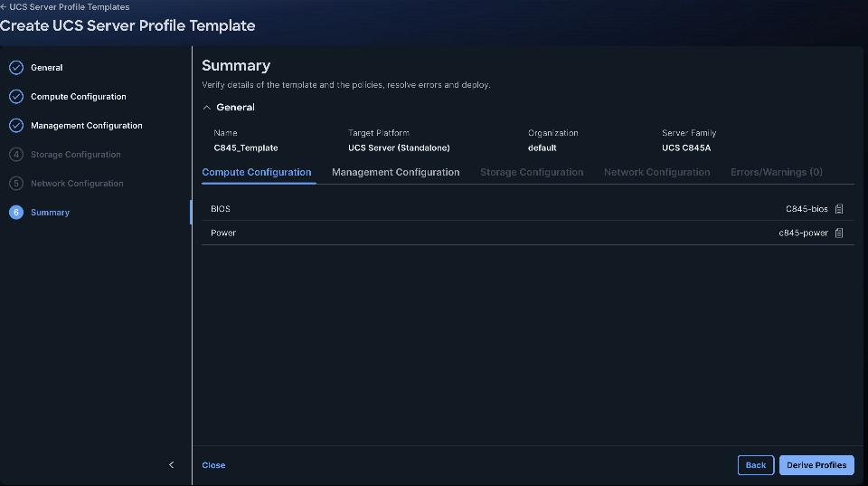Click the back arrow to UCS Server Profile Templates

click(4, 7)
